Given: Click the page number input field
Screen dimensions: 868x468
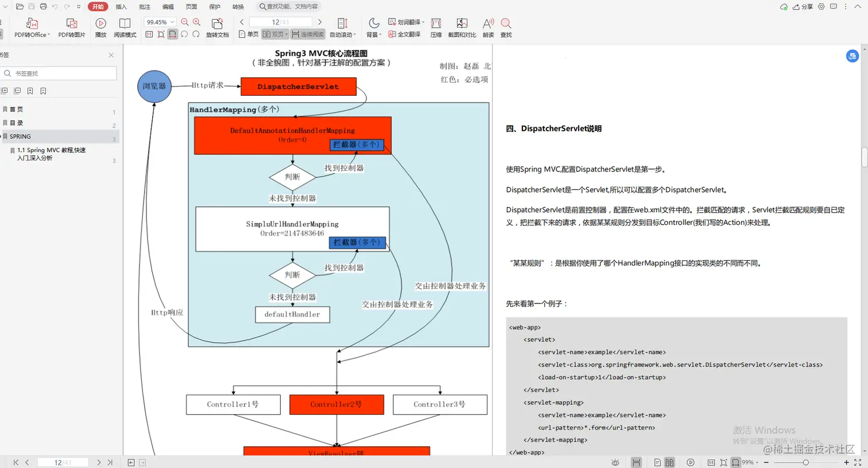Looking at the screenshot, I should point(281,21).
